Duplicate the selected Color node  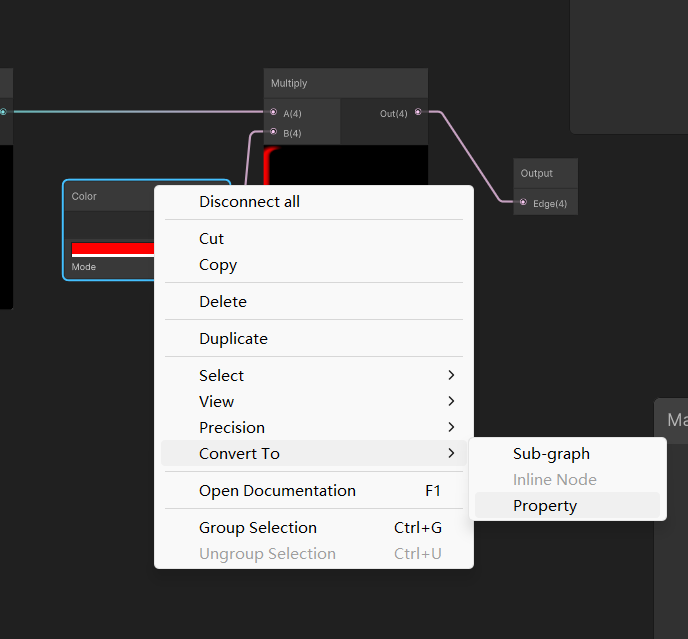(233, 339)
